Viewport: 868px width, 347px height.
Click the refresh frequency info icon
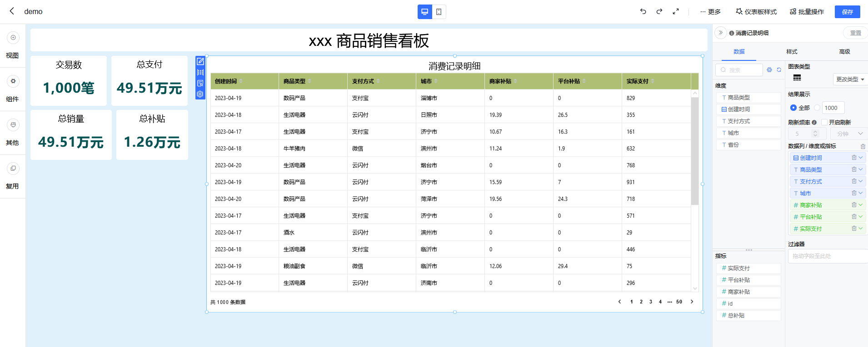coord(814,122)
